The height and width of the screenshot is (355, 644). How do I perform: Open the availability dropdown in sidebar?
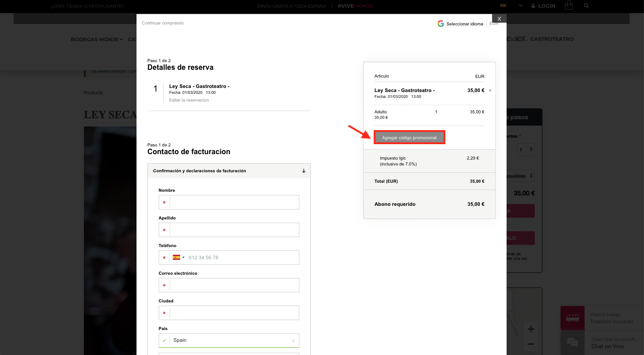pyautogui.click(x=522, y=176)
